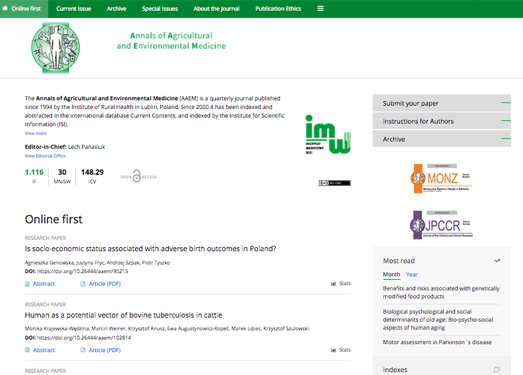The image size is (523, 375).
Task: Click the journal's round green logo
Action: pyautogui.click(x=55, y=48)
